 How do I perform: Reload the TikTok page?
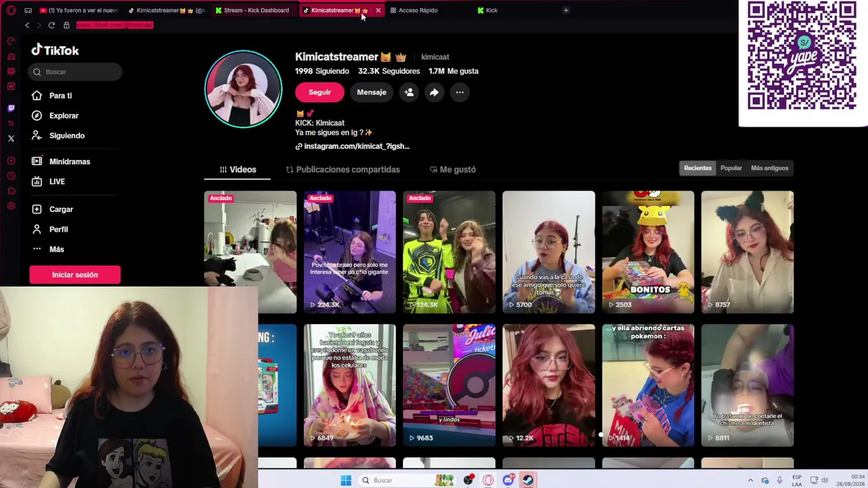pyautogui.click(x=52, y=25)
